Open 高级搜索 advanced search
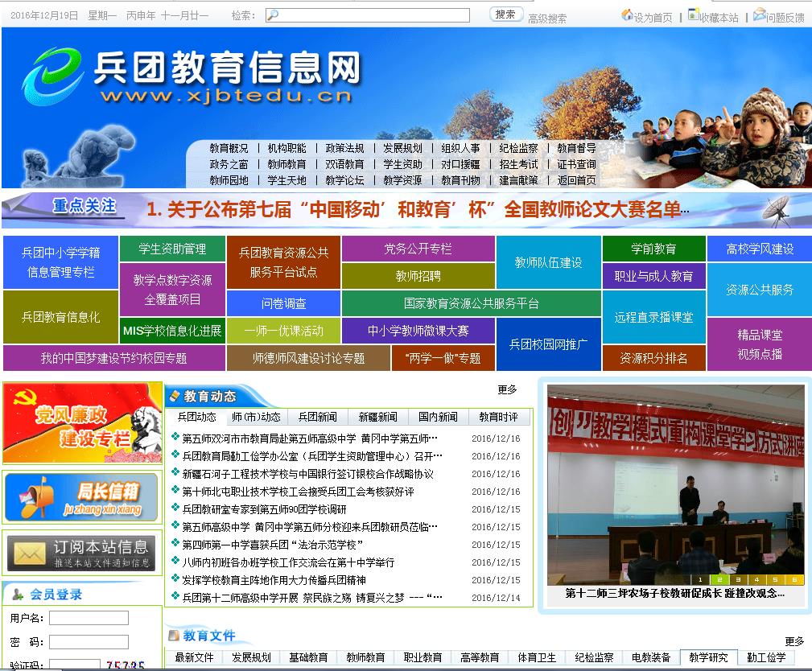 pyautogui.click(x=547, y=19)
